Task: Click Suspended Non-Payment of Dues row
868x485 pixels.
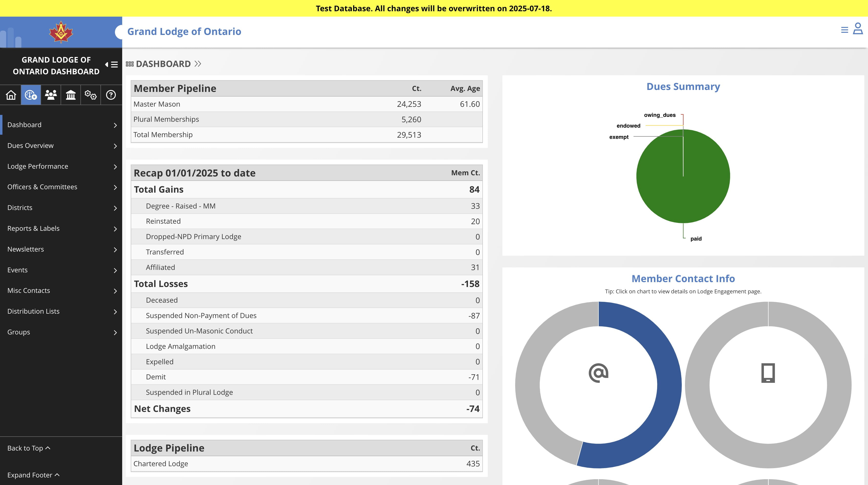Action: coord(307,316)
